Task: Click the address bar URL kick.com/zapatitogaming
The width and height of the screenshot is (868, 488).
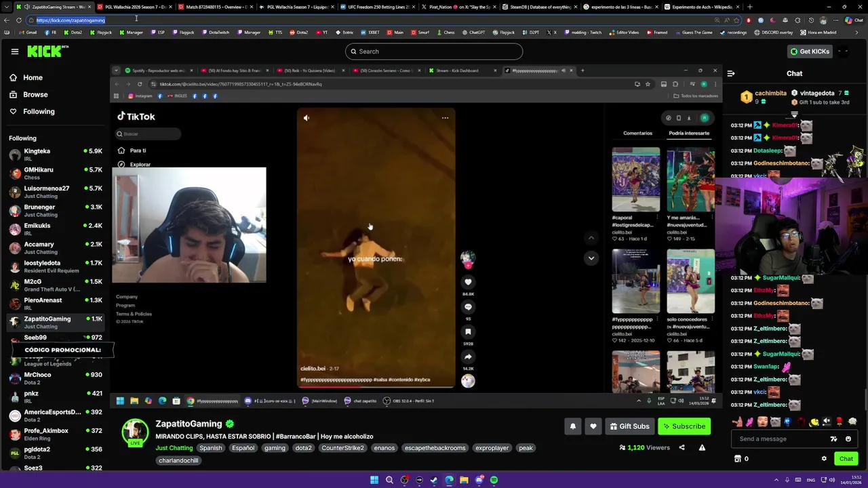Action: (x=71, y=20)
